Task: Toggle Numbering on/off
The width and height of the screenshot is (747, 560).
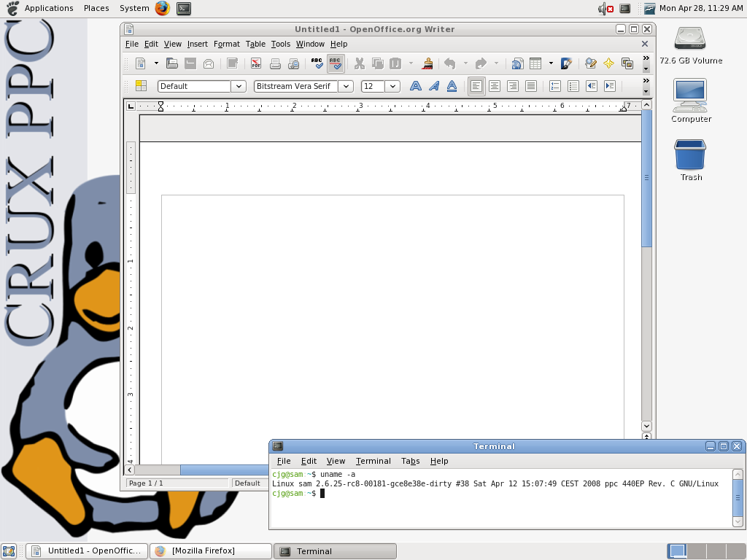Action: [x=555, y=86]
